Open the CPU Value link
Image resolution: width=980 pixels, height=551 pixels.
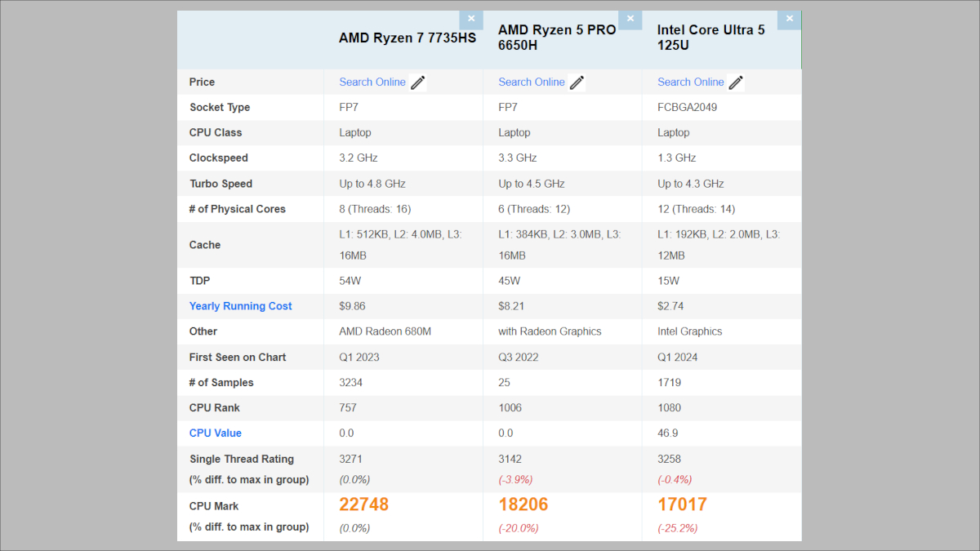[215, 433]
